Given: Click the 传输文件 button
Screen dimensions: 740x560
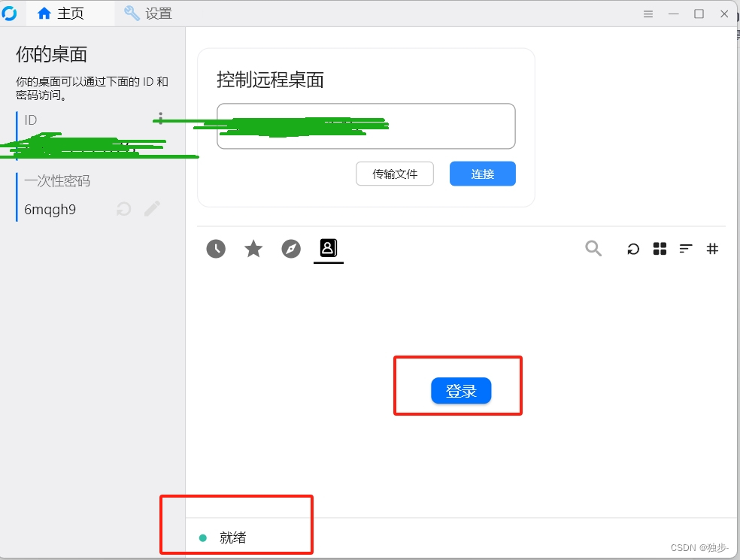Looking at the screenshot, I should (x=395, y=174).
